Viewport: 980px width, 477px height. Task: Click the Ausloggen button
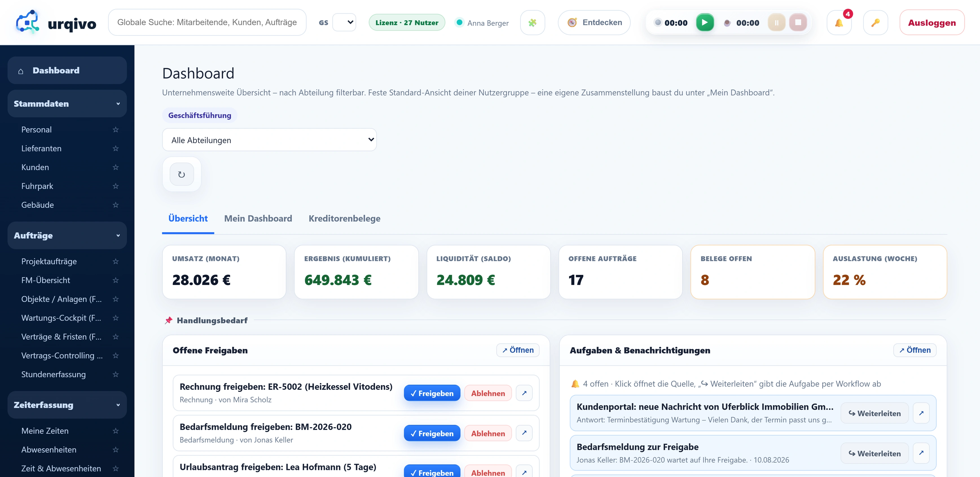click(x=932, y=23)
